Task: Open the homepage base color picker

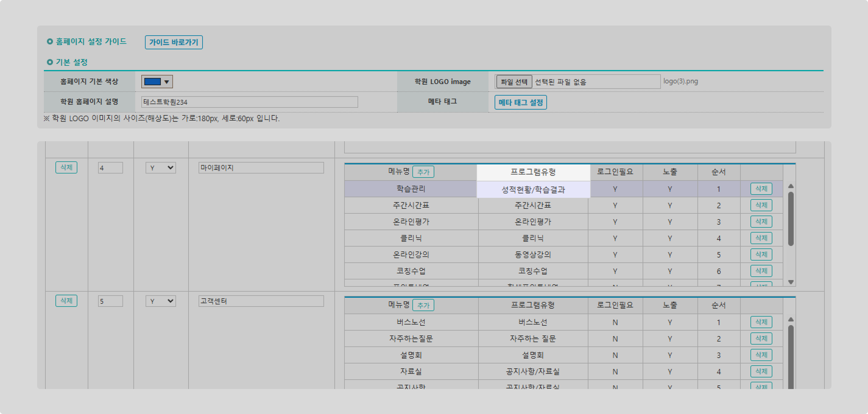Action: coord(157,82)
